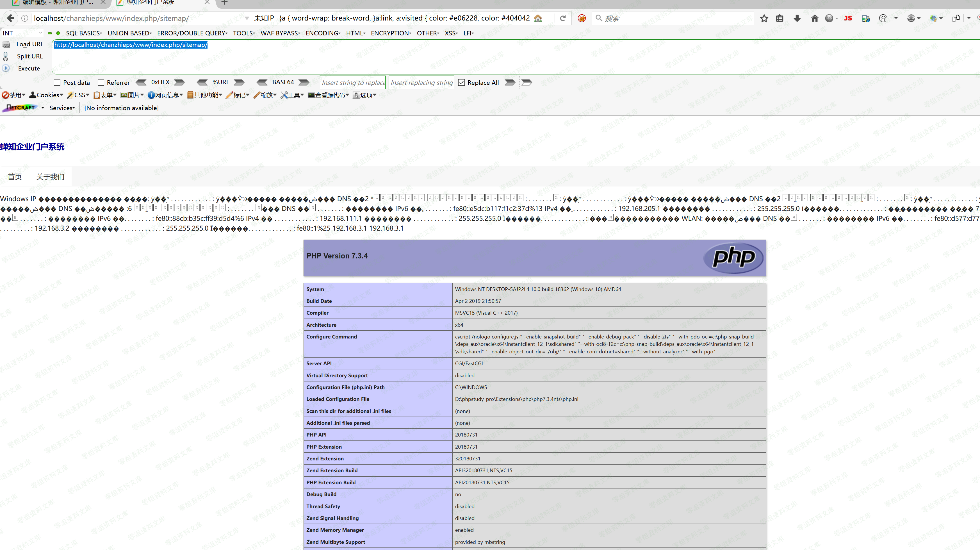
Task: Click the red JS toolbar icon
Action: pyautogui.click(x=848, y=18)
